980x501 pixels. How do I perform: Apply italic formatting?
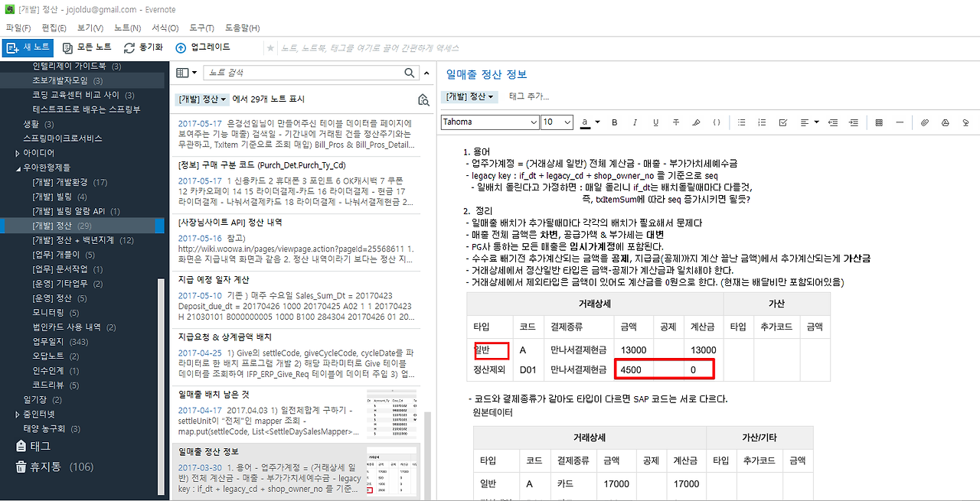[635, 122]
